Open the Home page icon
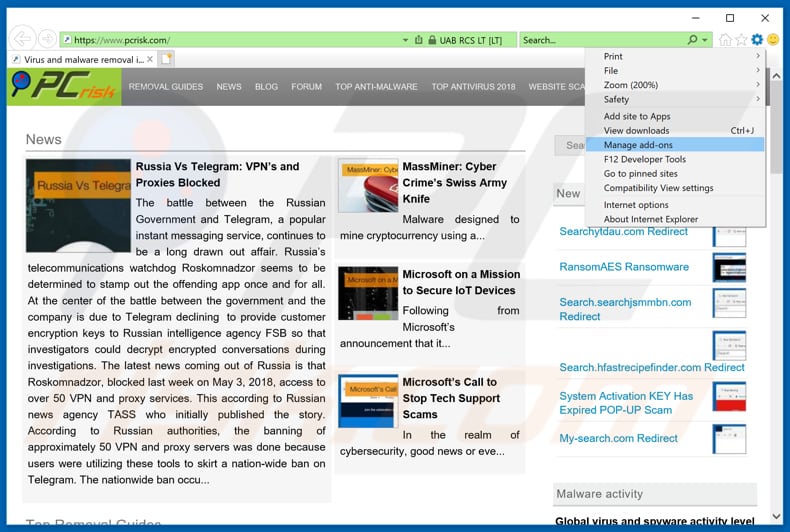790x532 pixels. [x=725, y=40]
